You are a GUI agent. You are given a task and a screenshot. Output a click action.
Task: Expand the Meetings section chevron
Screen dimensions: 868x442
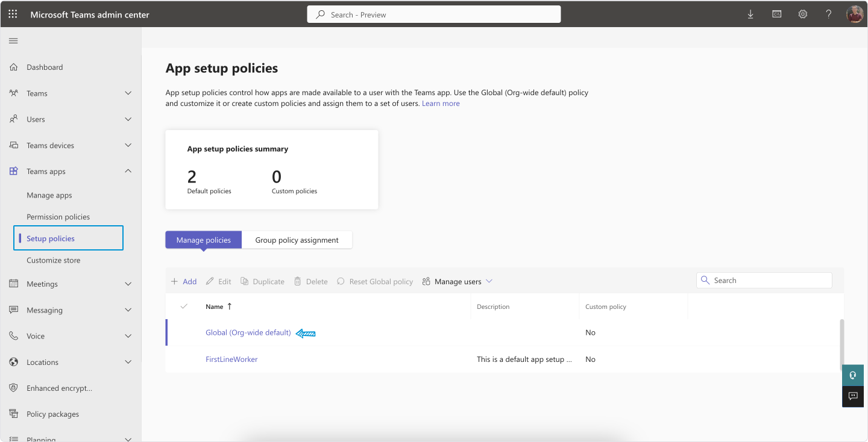[x=128, y=284]
